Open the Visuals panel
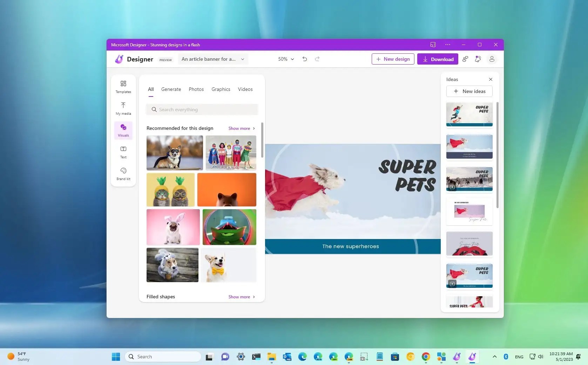The height and width of the screenshot is (365, 588). coord(123,130)
